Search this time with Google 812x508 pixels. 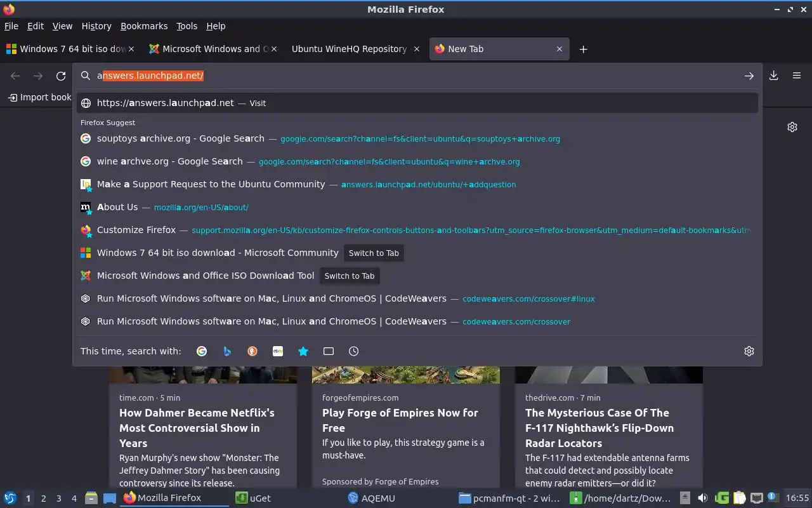[x=202, y=351]
